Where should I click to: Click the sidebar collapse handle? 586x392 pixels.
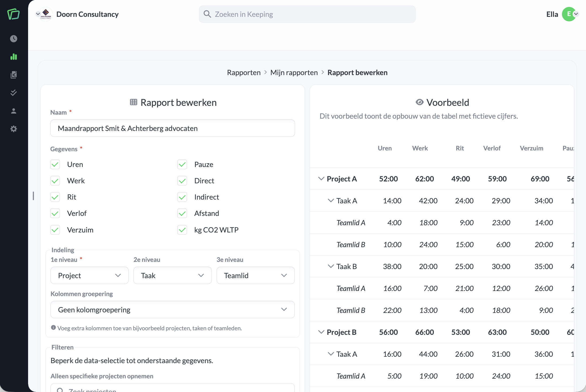(x=33, y=196)
